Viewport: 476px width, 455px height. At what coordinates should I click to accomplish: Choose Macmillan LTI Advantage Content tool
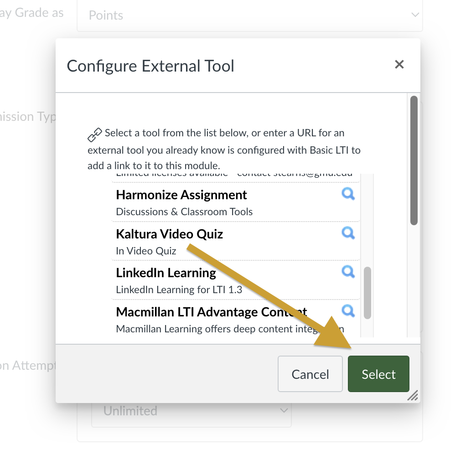coord(212,312)
